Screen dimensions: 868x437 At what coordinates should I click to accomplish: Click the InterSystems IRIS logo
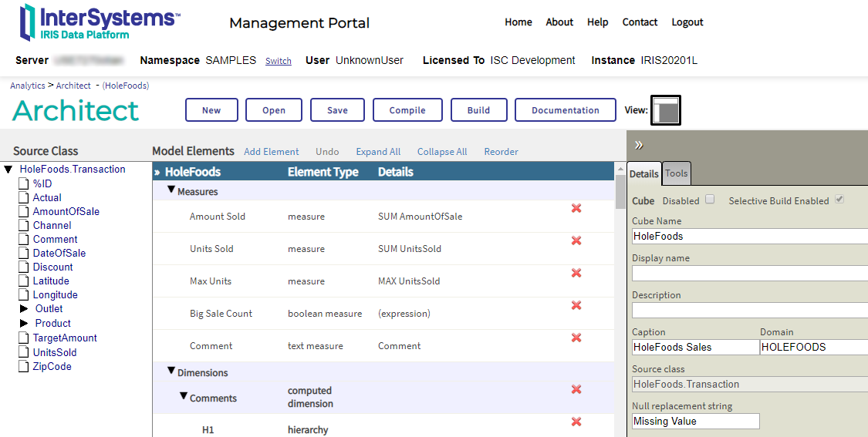click(100, 22)
